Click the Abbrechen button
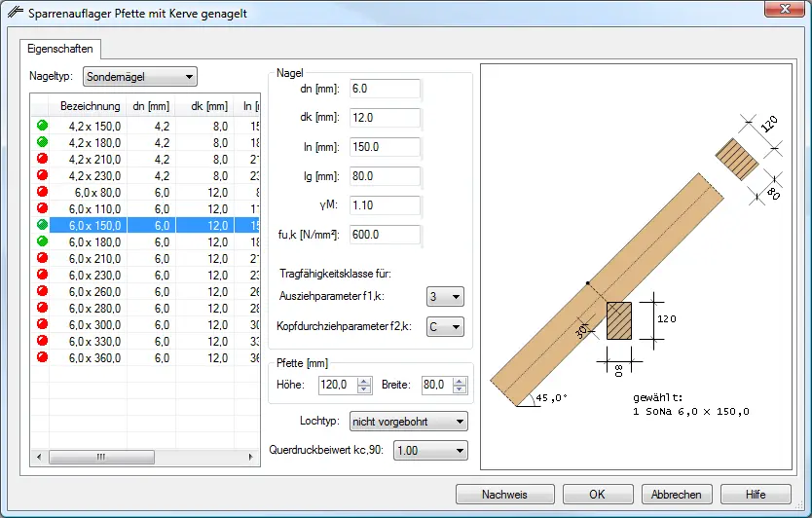This screenshot has width=812, height=518. click(x=677, y=495)
